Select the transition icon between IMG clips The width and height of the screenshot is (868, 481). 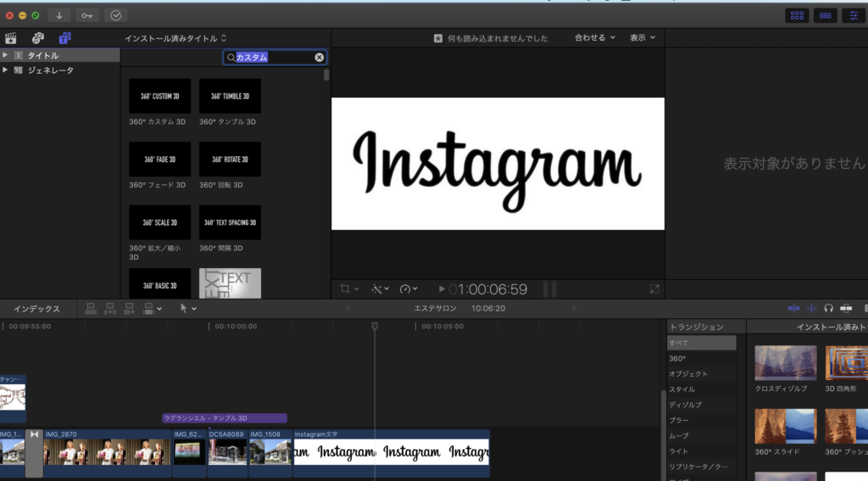point(34,452)
